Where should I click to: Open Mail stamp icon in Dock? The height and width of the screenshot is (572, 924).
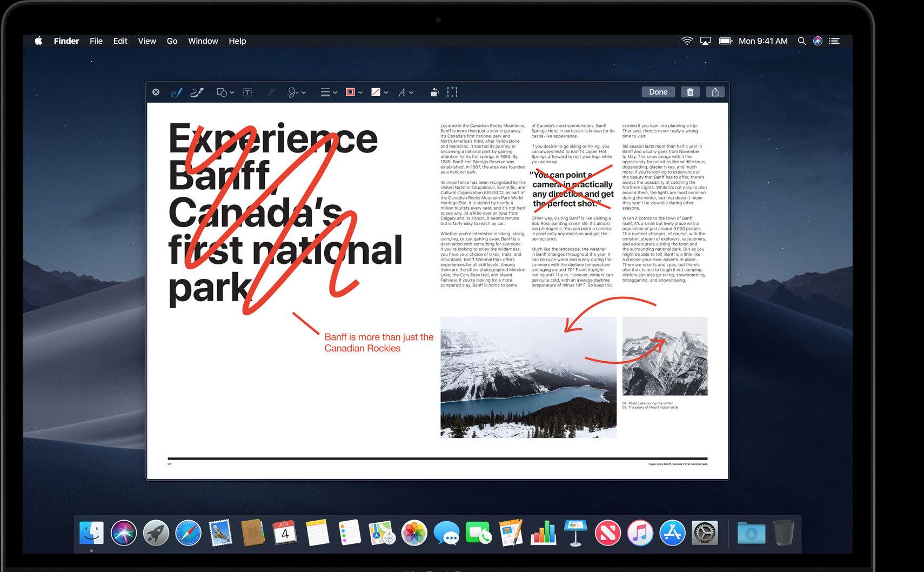point(220,533)
